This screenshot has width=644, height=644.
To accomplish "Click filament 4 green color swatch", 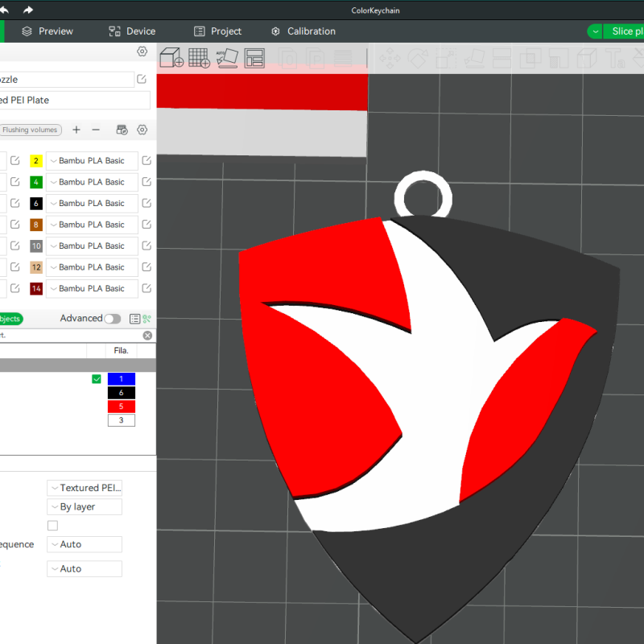I will (36, 182).
